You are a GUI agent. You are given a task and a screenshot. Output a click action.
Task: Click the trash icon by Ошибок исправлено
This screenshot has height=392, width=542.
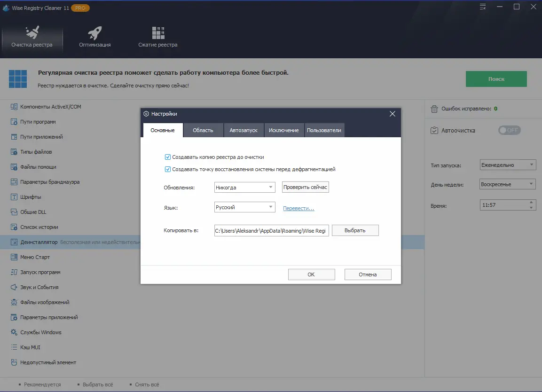(x=434, y=109)
